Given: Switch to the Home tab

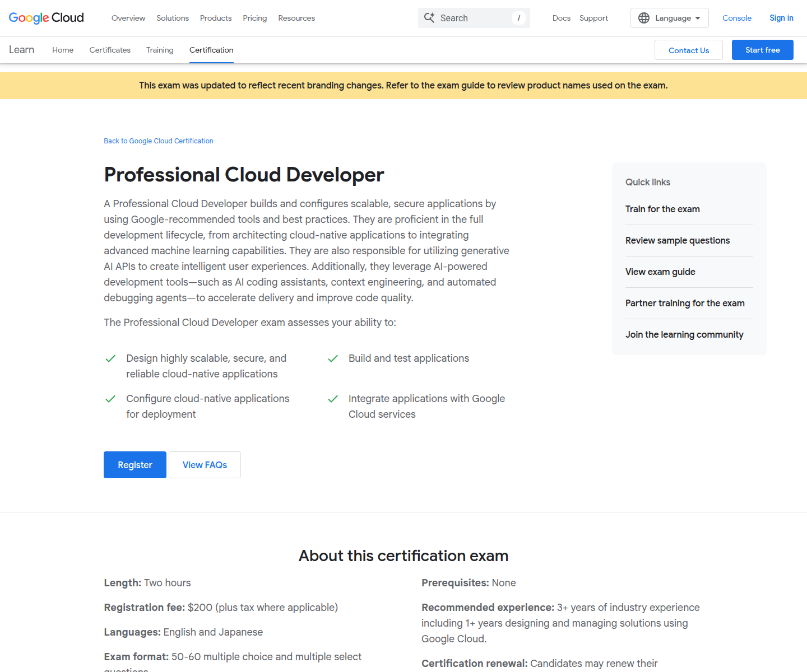Looking at the screenshot, I should [x=63, y=50].
